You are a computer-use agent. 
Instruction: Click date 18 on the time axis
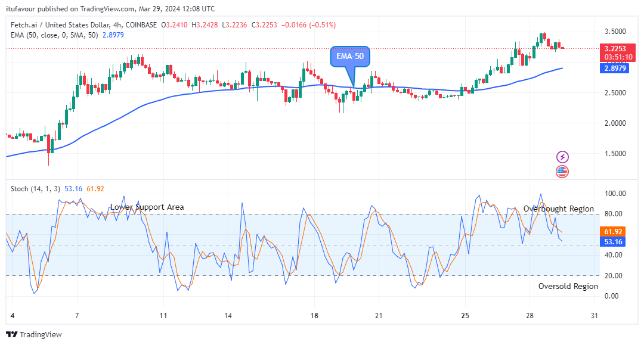pyautogui.click(x=314, y=315)
